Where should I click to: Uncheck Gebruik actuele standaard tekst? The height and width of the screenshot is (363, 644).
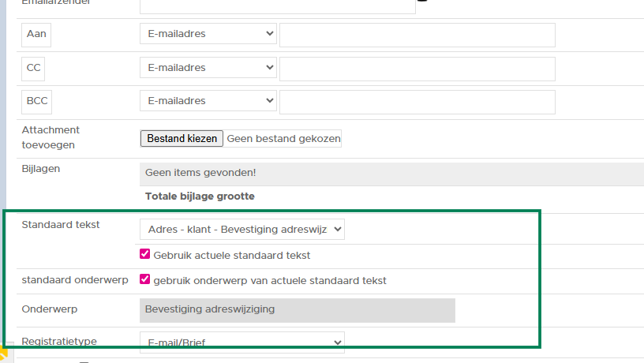click(144, 255)
